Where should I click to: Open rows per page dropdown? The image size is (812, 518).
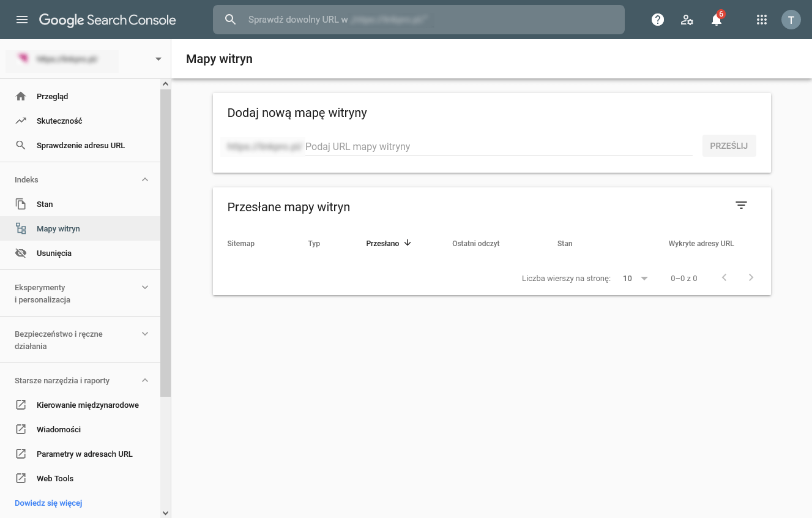[x=636, y=278]
